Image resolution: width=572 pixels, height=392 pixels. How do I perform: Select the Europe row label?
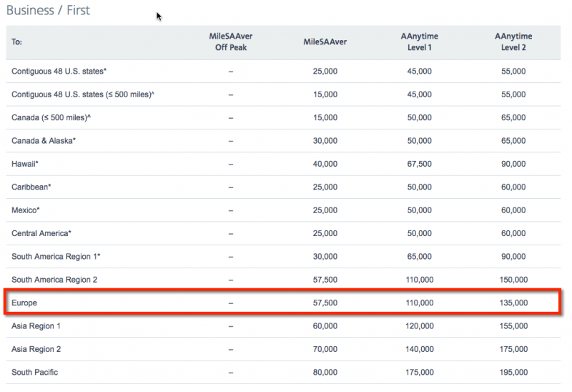pos(24,303)
